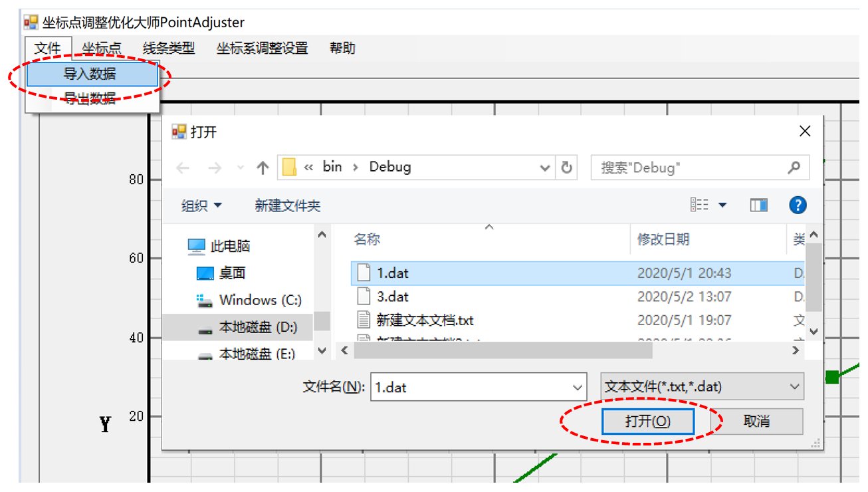
Task: Choose 导出数据 from the 文件 menu
Action: pos(92,98)
